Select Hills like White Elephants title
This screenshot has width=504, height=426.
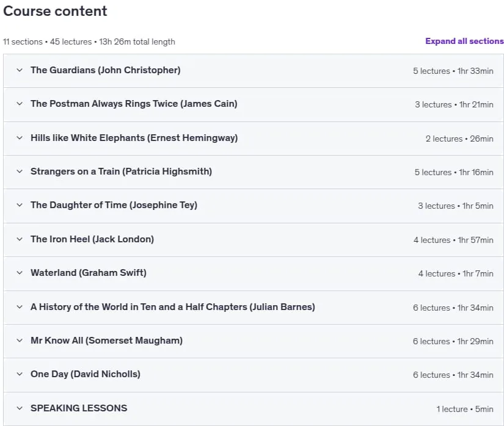click(x=134, y=138)
